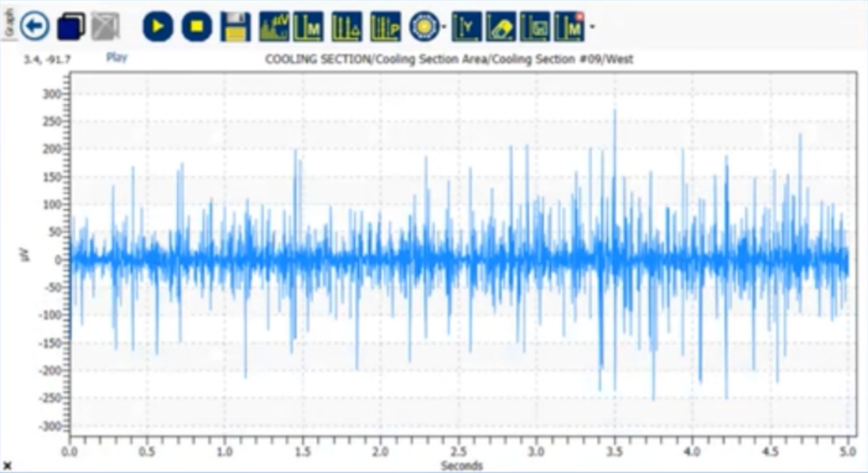Click the Cooling Section #09/West chart title
The width and height of the screenshot is (868, 473).
(449, 59)
